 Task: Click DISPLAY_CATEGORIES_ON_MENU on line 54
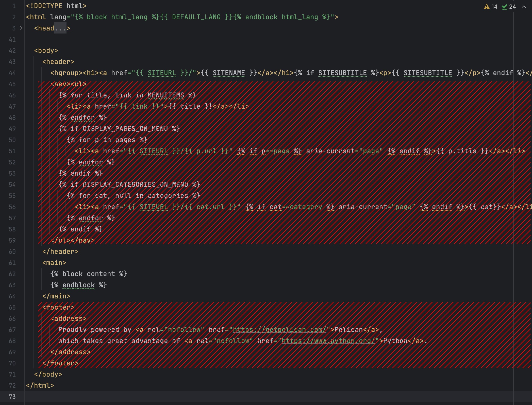point(136,184)
